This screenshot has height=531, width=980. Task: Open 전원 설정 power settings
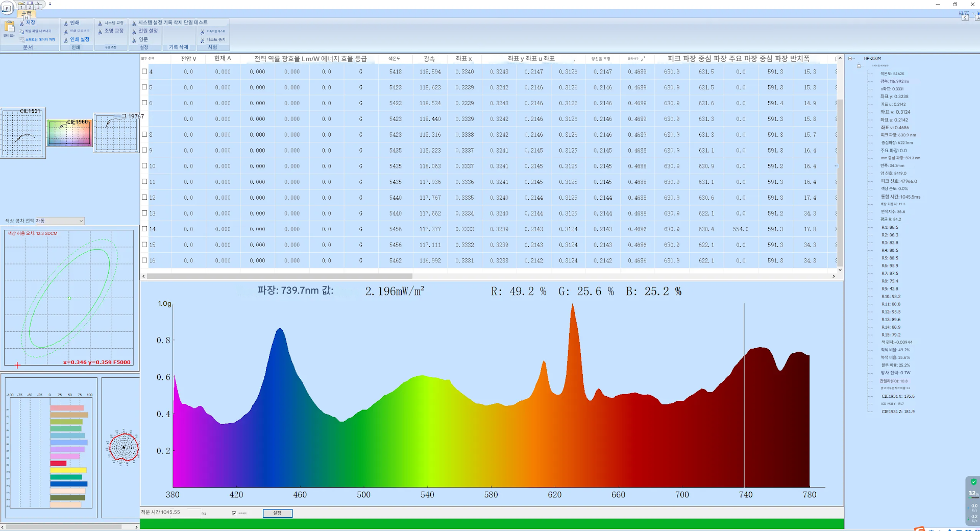134,31
